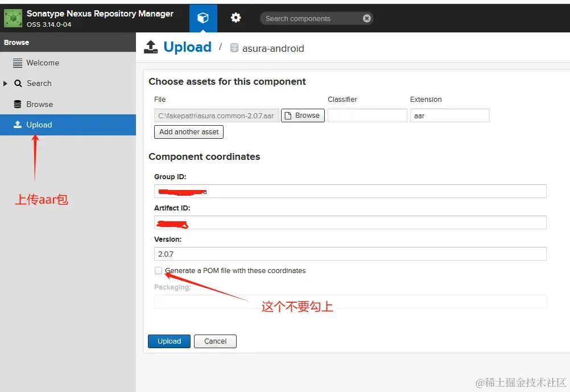Screen dimensions: 570x392
Task: Click the OSS 3.14.0-04 version text
Action: point(49,24)
